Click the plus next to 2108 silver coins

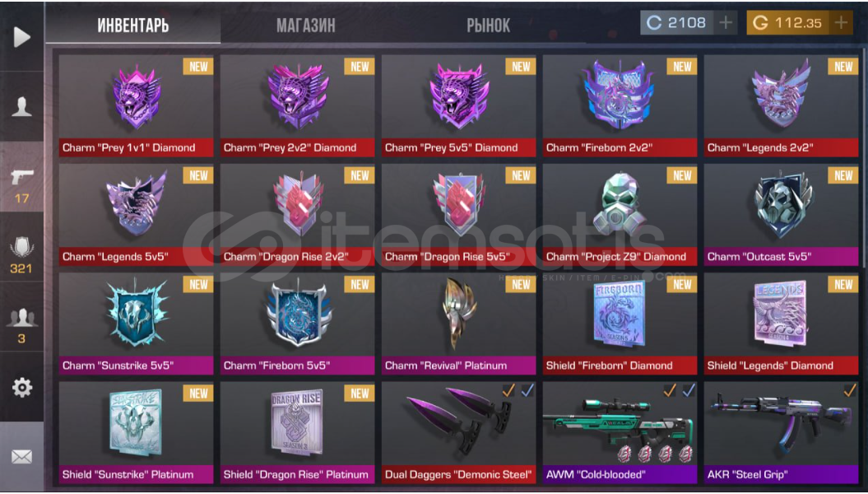726,23
